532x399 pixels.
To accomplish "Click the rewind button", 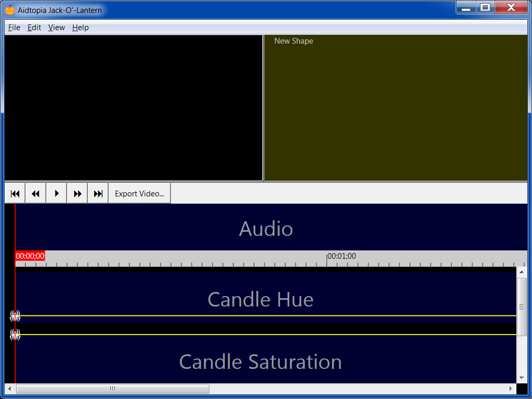I will 36,193.
